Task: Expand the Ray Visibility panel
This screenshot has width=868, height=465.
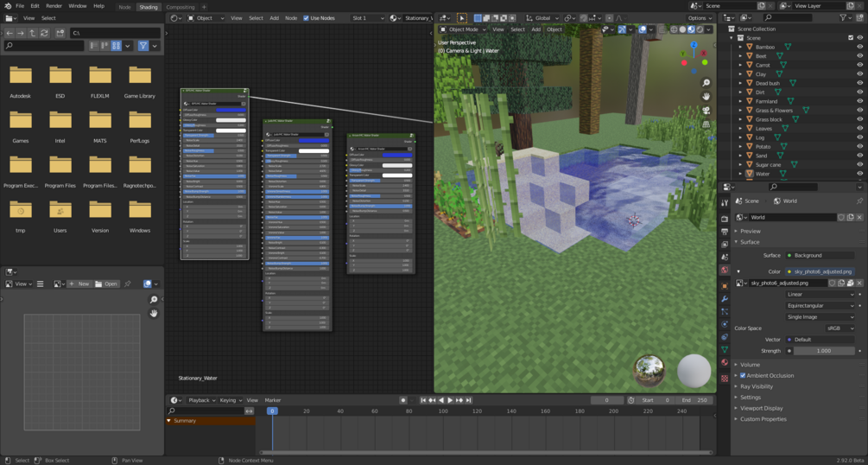Action: click(757, 386)
